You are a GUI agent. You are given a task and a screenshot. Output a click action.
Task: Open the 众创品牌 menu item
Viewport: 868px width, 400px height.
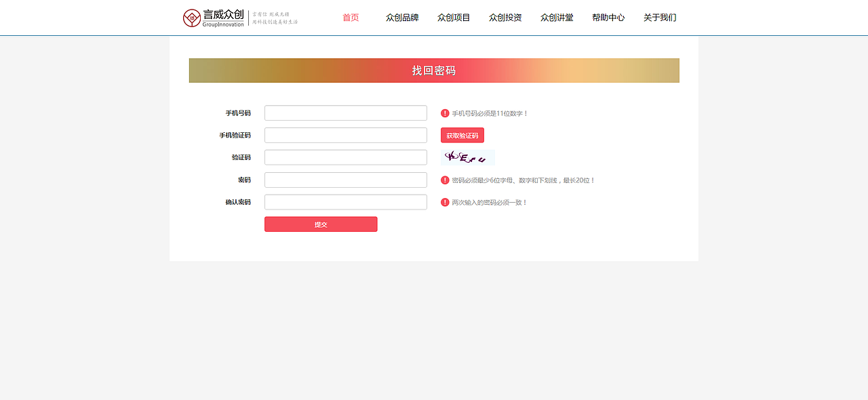tap(402, 17)
